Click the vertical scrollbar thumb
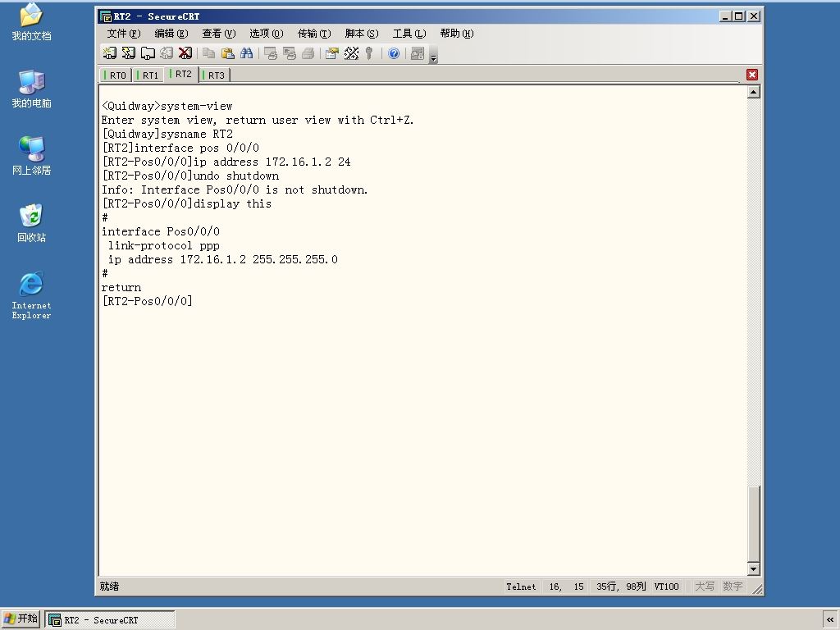The image size is (840, 630). 753,523
